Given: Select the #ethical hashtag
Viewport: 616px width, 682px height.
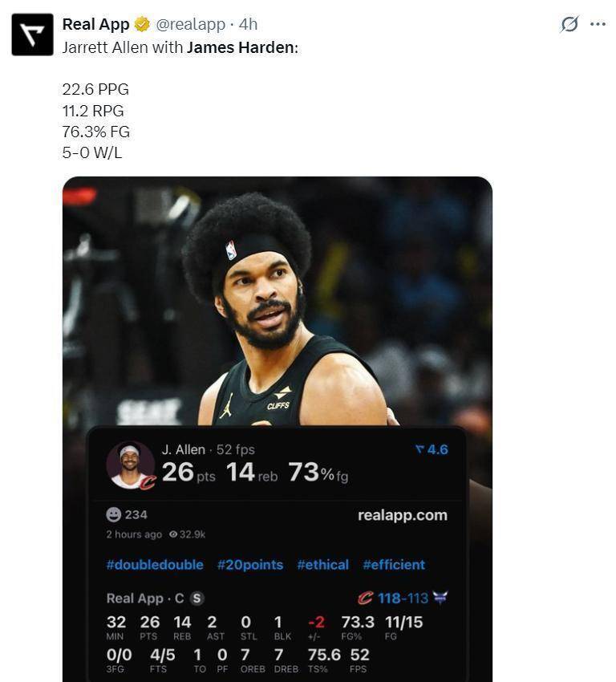Looking at the screenshot, I should click(322, 565).
